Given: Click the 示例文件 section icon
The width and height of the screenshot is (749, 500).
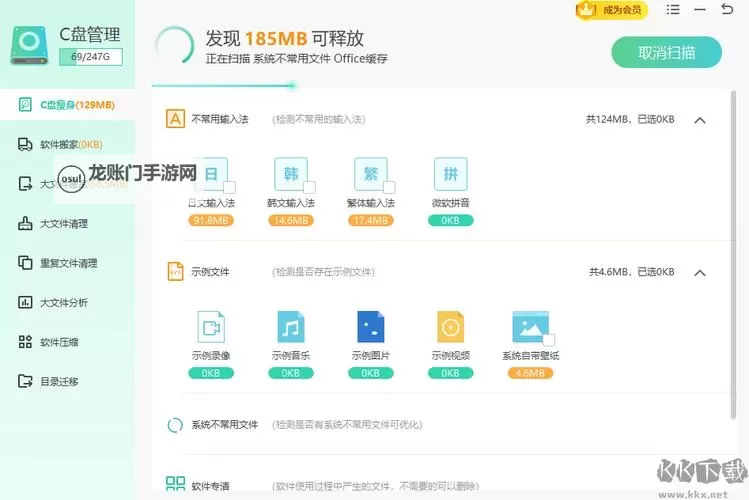Looking at the screenshot, I should pyautogui.click(x=175, y=272).
